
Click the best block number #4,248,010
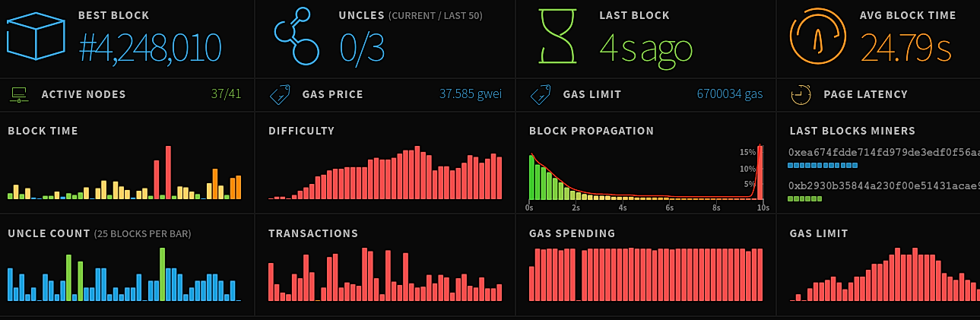click(x=150, y=47)
